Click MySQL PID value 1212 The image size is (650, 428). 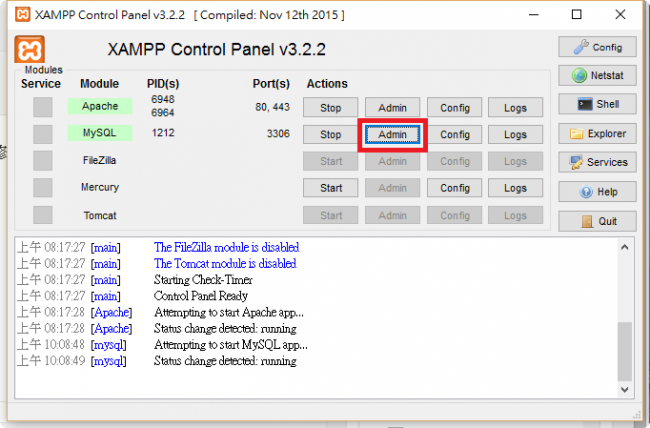tap(163, 133)
